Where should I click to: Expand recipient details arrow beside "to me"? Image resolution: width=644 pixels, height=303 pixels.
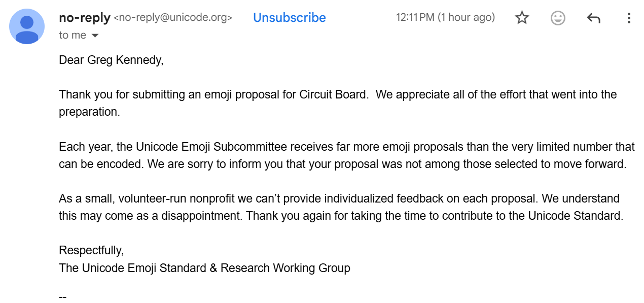[x=94, y=36]
